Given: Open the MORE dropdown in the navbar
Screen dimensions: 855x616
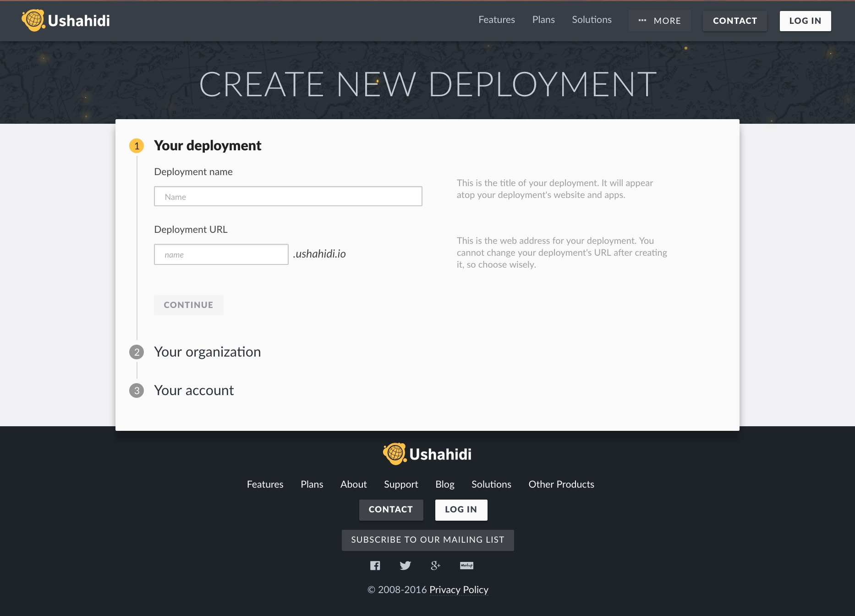Looking at the screenshot, I should pyautogui.click(x=660, y=21).
